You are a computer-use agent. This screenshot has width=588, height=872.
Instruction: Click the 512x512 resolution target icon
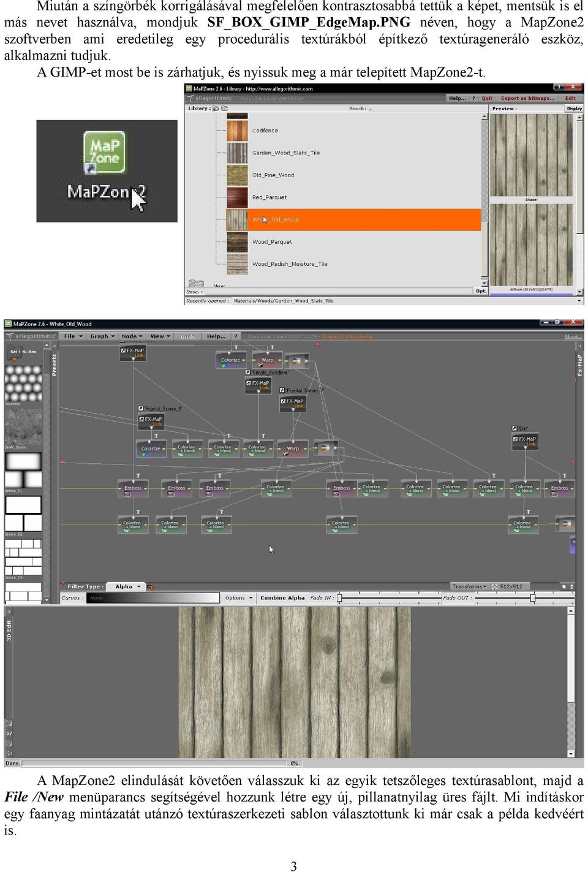pos(494,586)
